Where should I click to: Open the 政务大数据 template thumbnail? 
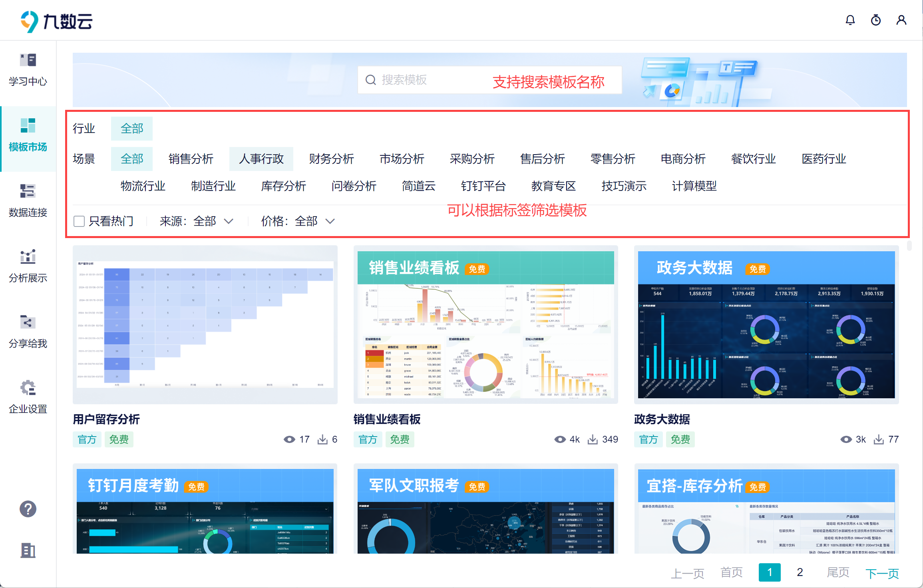pyautogui.click(x=766, y=324)
